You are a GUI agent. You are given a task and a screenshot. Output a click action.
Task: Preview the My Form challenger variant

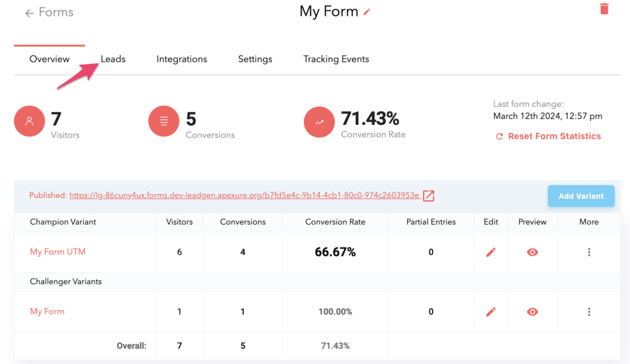click(x=532, y=311)
